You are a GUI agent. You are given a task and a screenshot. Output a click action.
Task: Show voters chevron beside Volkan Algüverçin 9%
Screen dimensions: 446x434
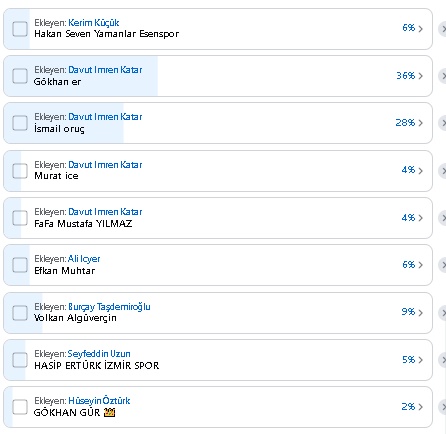421,313
